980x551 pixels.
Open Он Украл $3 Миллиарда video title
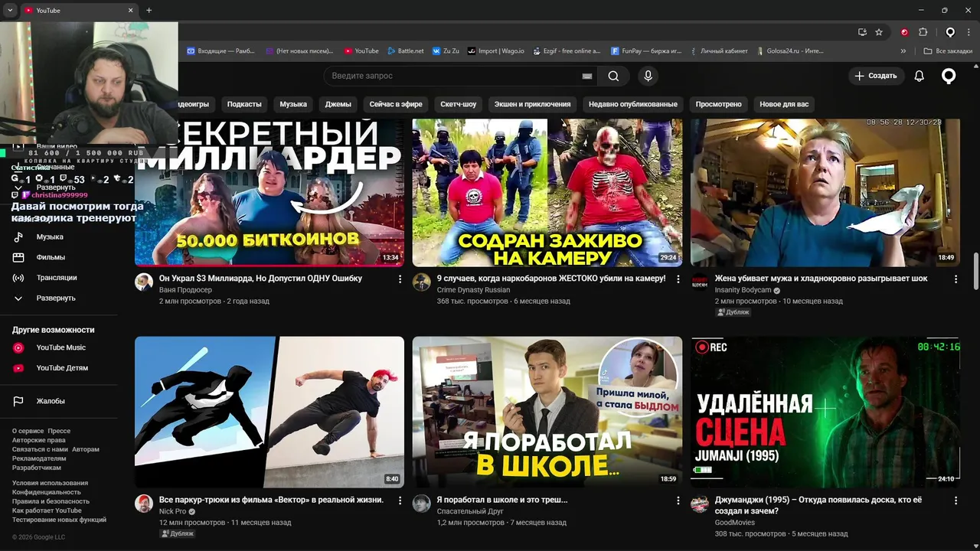tap(260, 279)
